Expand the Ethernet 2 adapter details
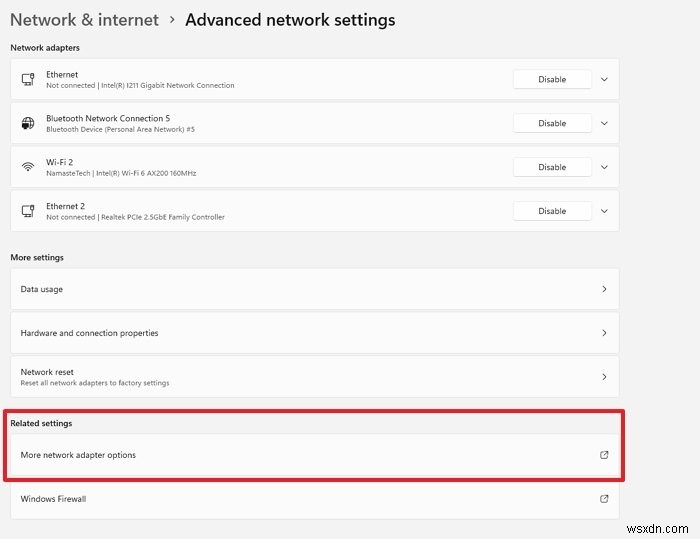 (x=604, y=211)
